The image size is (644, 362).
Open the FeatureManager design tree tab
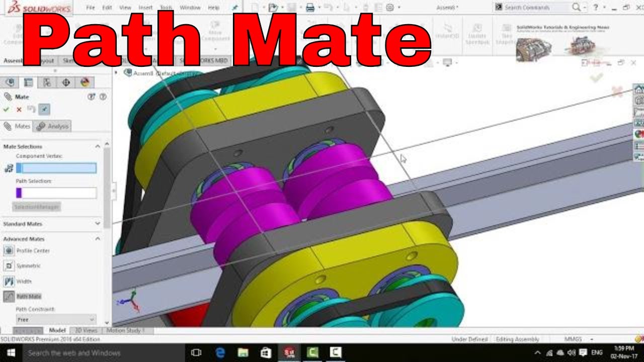point(10,82)
